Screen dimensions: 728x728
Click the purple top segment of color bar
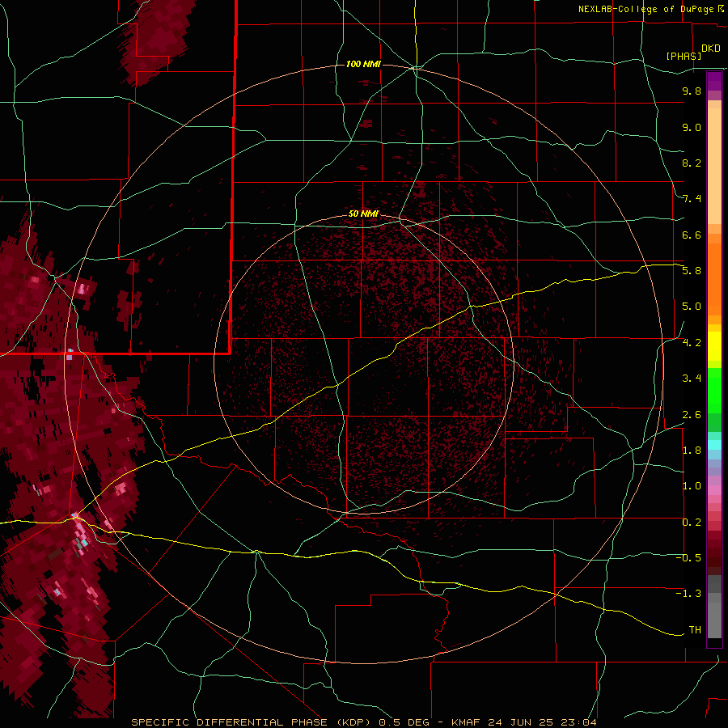click(714, 81)
